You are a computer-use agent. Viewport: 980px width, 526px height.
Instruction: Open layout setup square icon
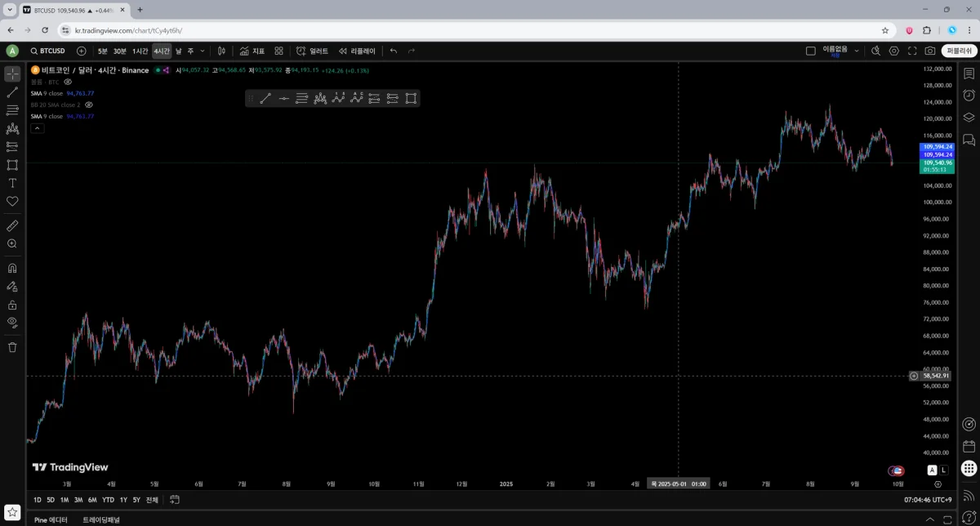tap(810, 51)
